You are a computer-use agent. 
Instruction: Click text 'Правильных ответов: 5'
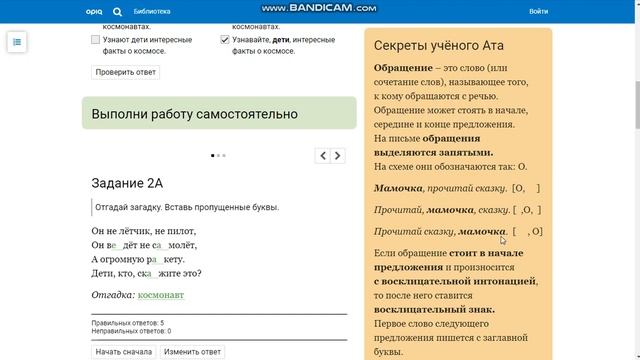(x=127, y=323)
